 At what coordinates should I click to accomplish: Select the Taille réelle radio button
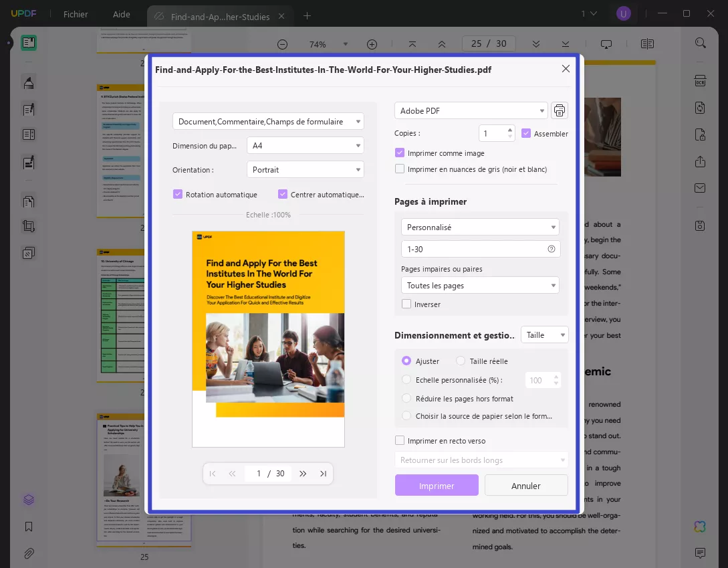[460, 361]
